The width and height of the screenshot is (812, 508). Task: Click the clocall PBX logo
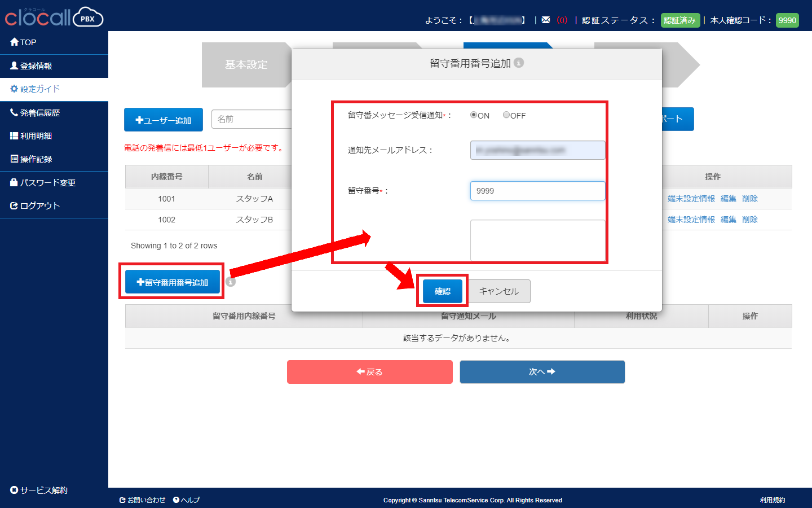[54, 17]
